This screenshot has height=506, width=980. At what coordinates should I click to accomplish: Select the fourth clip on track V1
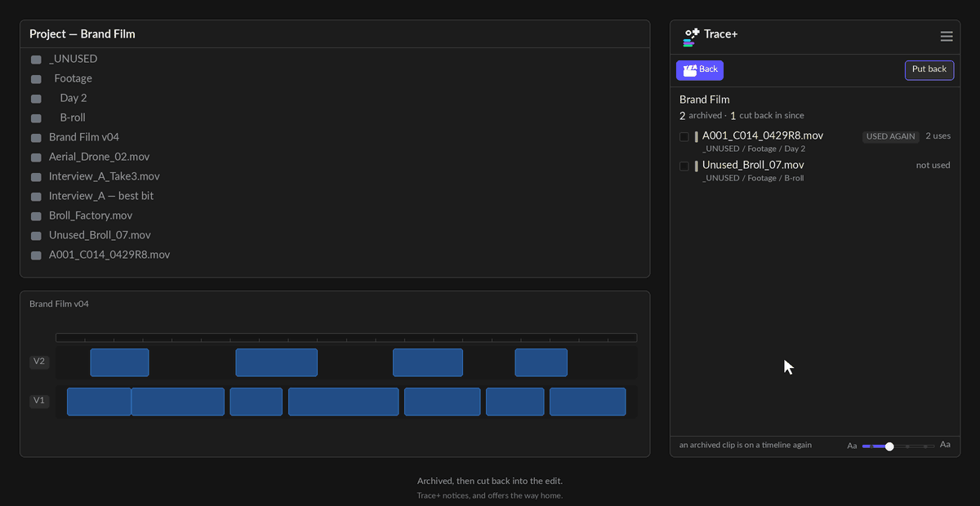(344, 402)
